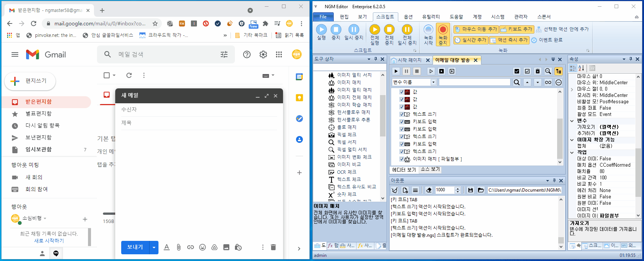Viewport: 644px width, 261px height.
Task: Click 전체 중지 stop-all ribbon button
Action: click(389, 35)
